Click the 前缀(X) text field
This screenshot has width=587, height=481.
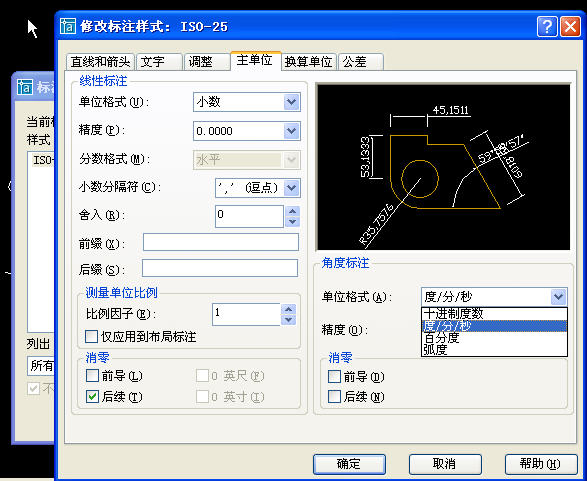pos(221,242)
